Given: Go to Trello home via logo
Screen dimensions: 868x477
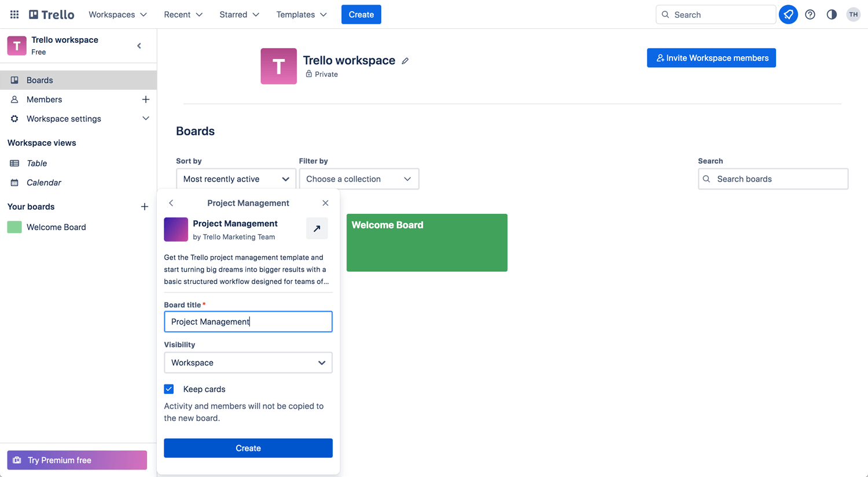Looking at the screenshot, I should pos(52,14).
